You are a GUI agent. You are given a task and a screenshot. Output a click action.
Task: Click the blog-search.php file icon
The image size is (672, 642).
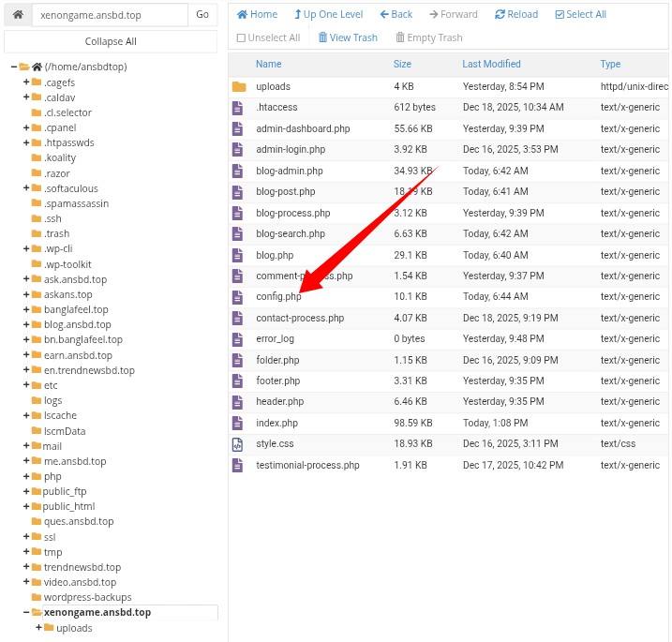pos(237,234)
